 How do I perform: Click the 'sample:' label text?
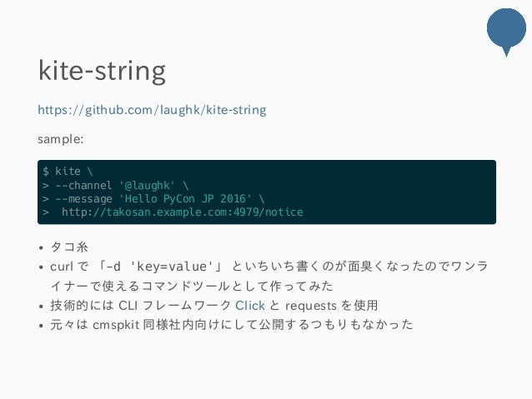[x=60, y=139]
